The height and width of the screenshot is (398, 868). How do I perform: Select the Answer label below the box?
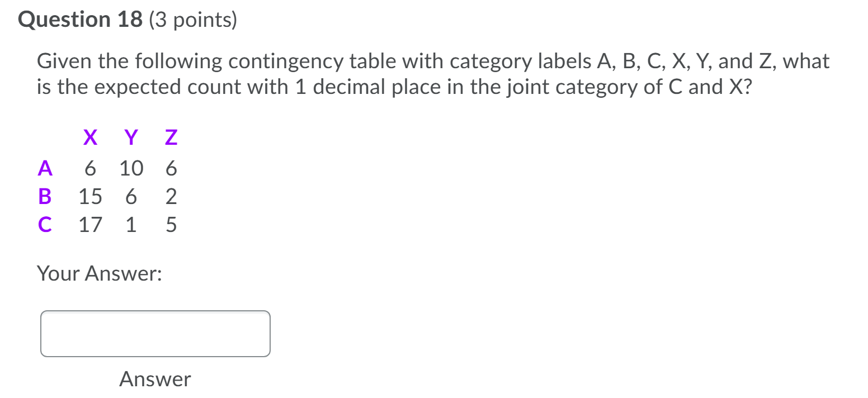[x=155, y=379]
